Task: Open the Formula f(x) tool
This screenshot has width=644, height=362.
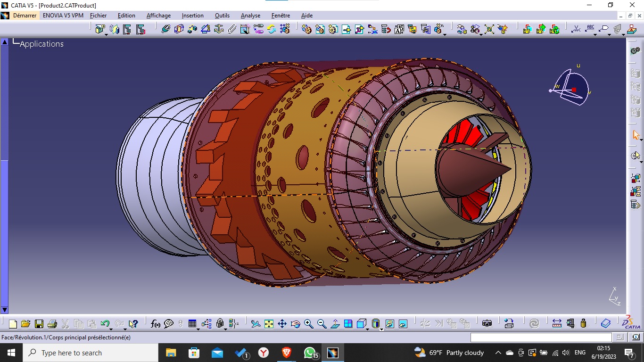Action: coord(156,324)
